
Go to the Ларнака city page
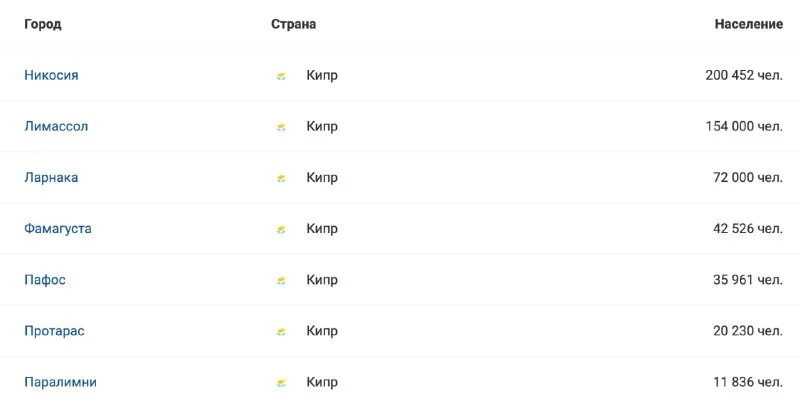[51, 178]
